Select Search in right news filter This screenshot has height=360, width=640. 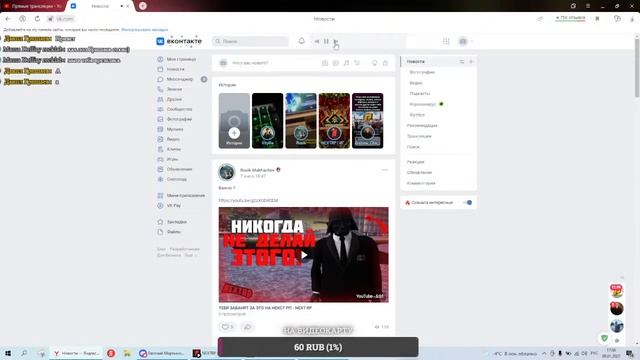pyautogui.click(x=413, y=147)
